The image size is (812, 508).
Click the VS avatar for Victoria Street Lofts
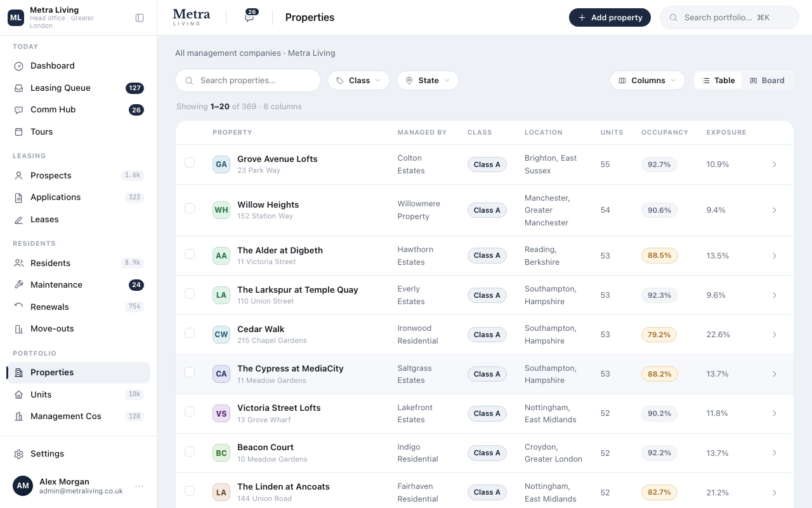click(x=221, y=413)
